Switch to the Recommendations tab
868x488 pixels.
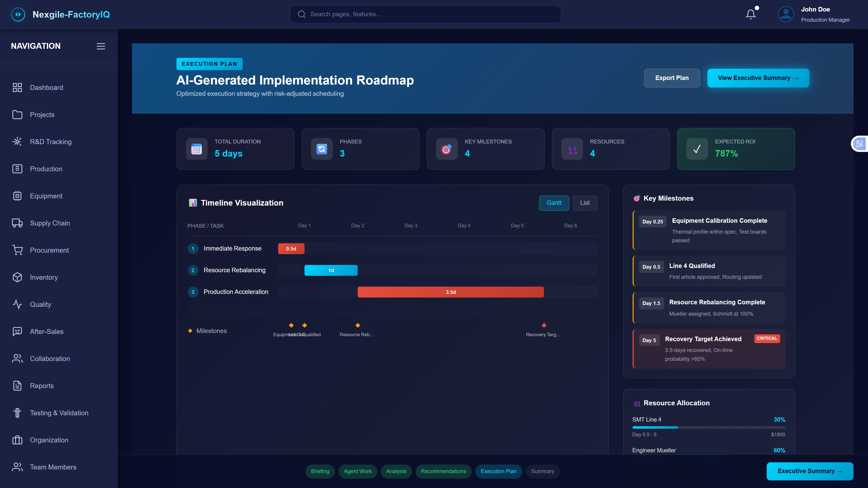point(443,471)
